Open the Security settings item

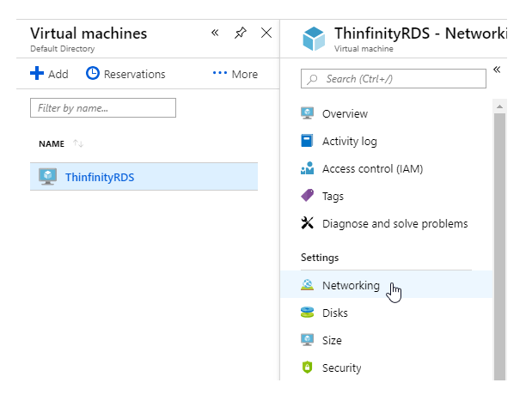(x=342, y=368)
